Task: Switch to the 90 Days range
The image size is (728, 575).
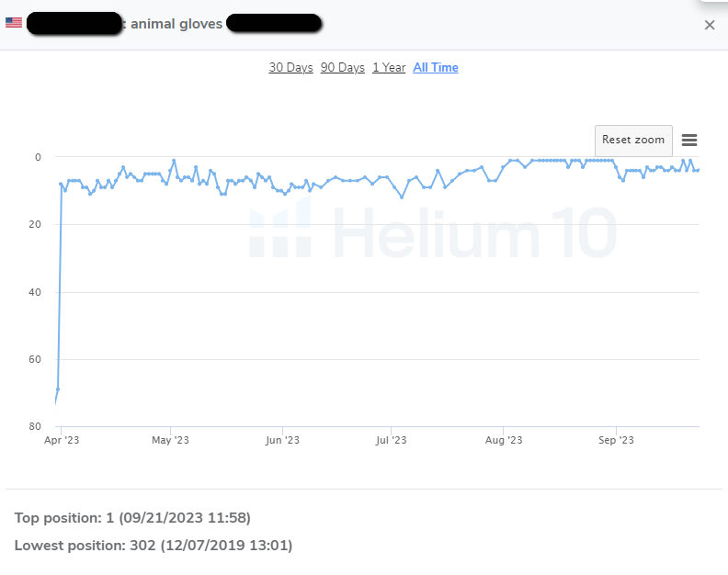Action: click(343, 68)
